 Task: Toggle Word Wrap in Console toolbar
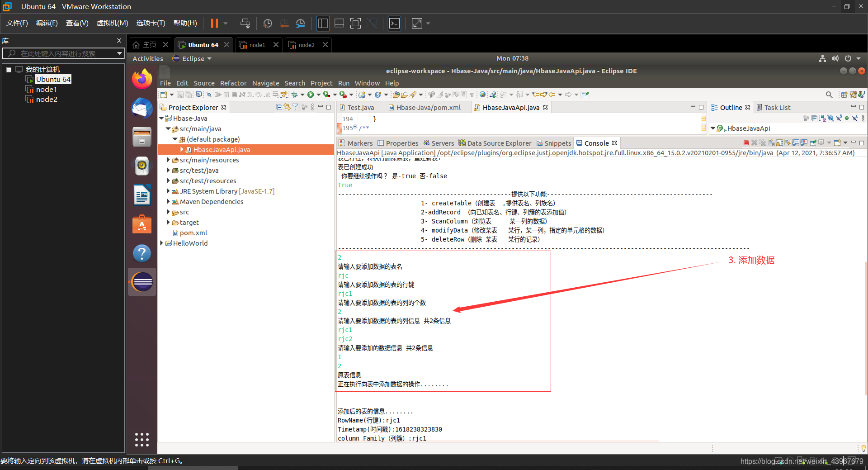click(788, 143)
